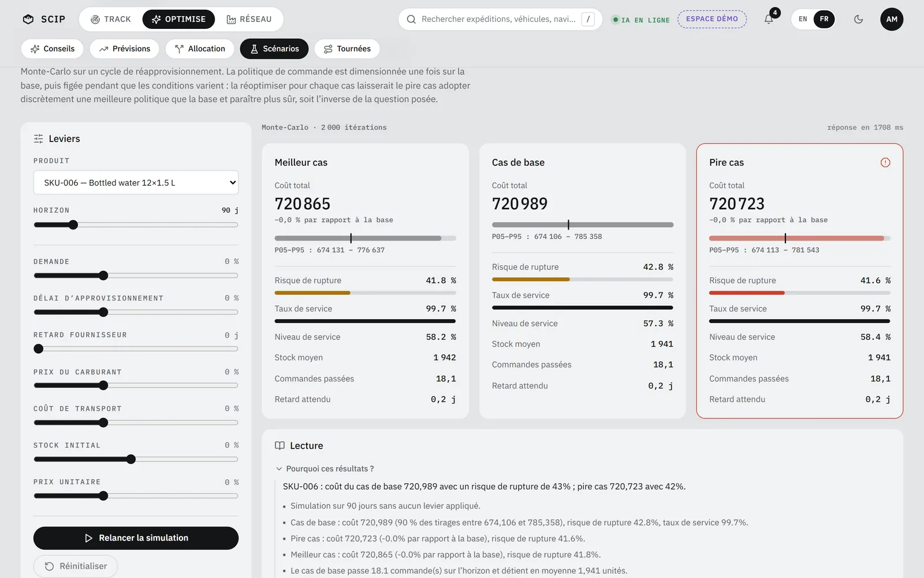Select the Meilleur cas card title
The width and height of the screenshot is (924, 578).
[301, 162]
